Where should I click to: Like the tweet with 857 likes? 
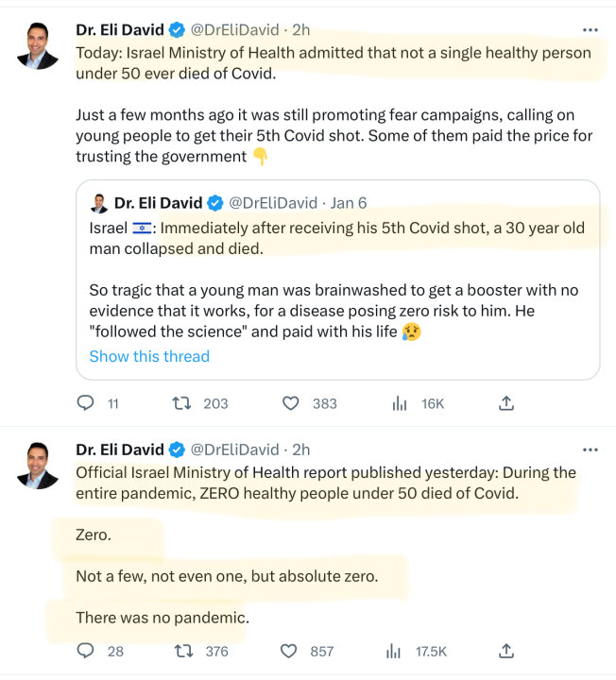click(x=292, y=651)
